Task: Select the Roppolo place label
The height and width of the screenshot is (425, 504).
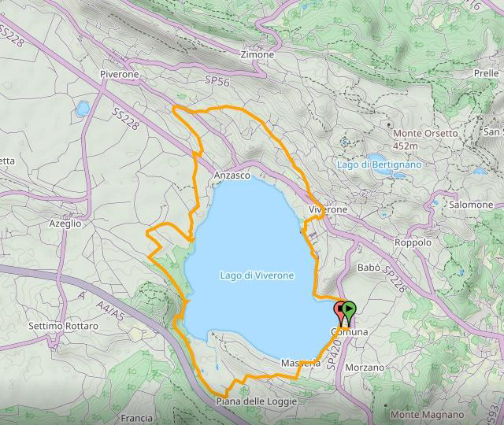Action: pyautogui.click(x=413, y=242)
